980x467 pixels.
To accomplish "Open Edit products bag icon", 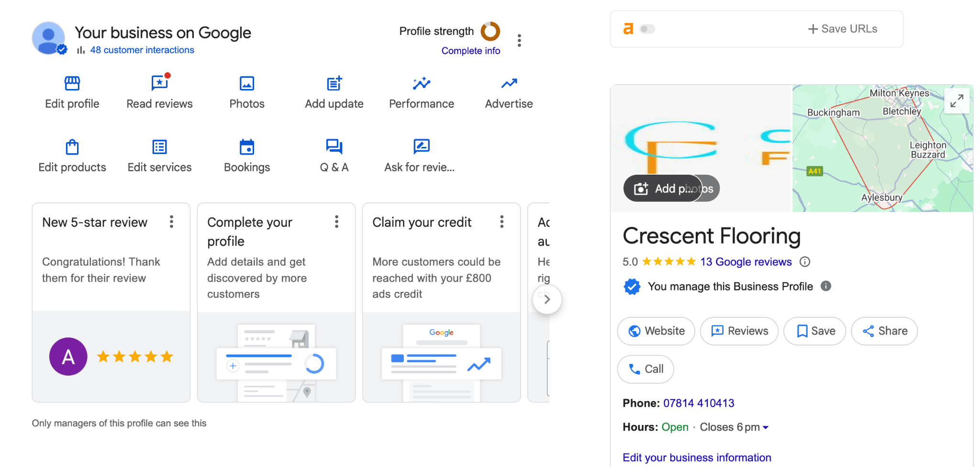I will (x=72, y=147).
